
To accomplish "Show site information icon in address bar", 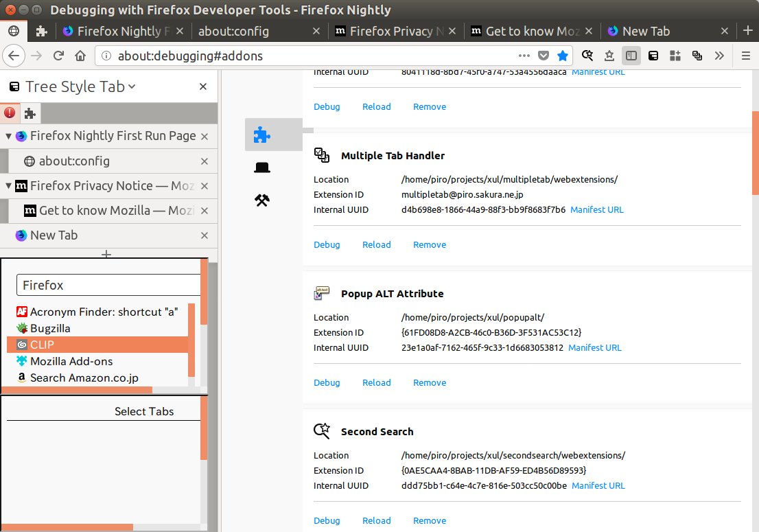I will [106, 56].
